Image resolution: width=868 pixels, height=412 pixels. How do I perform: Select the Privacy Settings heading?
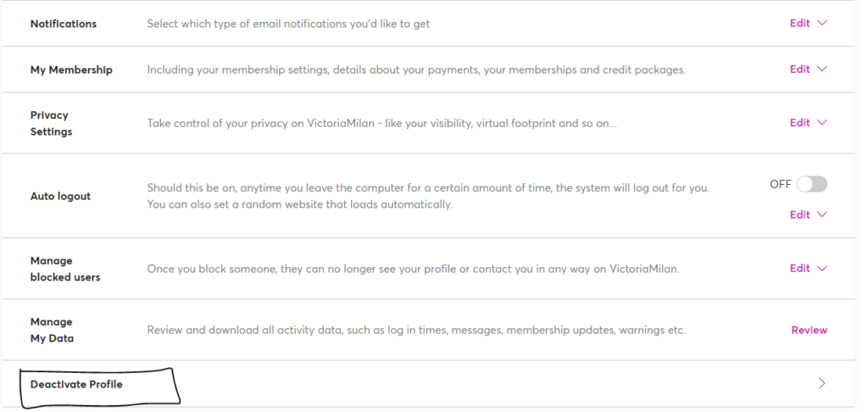tap(52, 124)
